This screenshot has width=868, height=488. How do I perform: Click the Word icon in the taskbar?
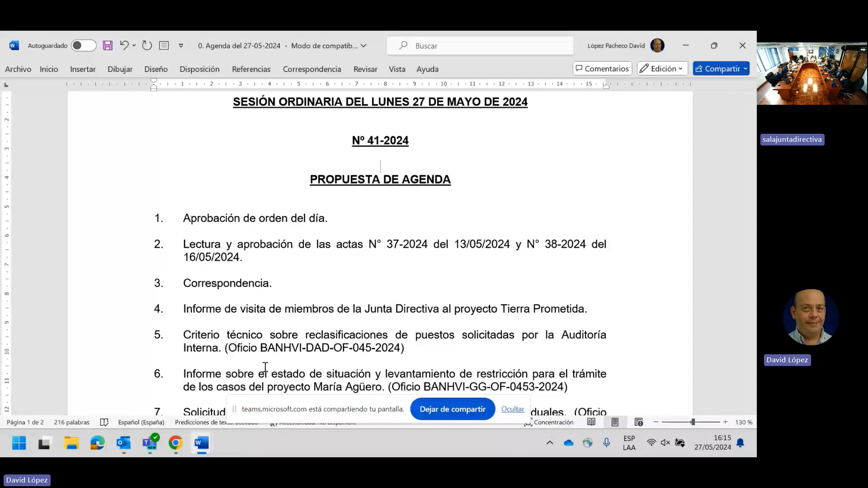[x=202, y=443]
